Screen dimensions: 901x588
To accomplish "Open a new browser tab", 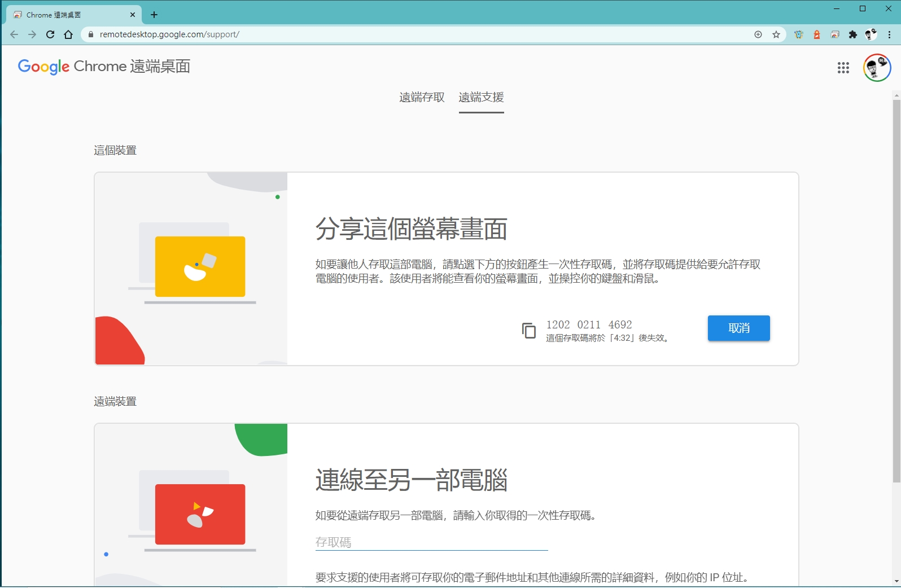I will click(154, 15).
